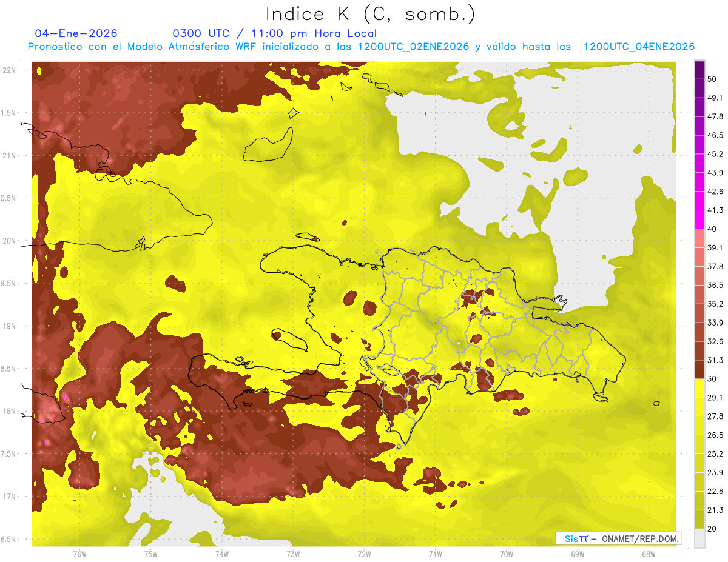Click the "40" color scale label

[713, 229]
